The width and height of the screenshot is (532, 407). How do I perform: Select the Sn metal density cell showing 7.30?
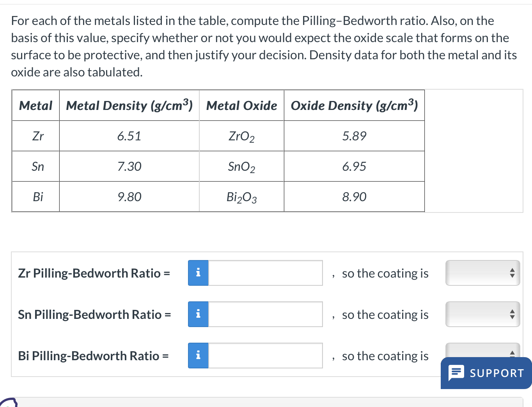pyautogui.click(x=129, y=166)
